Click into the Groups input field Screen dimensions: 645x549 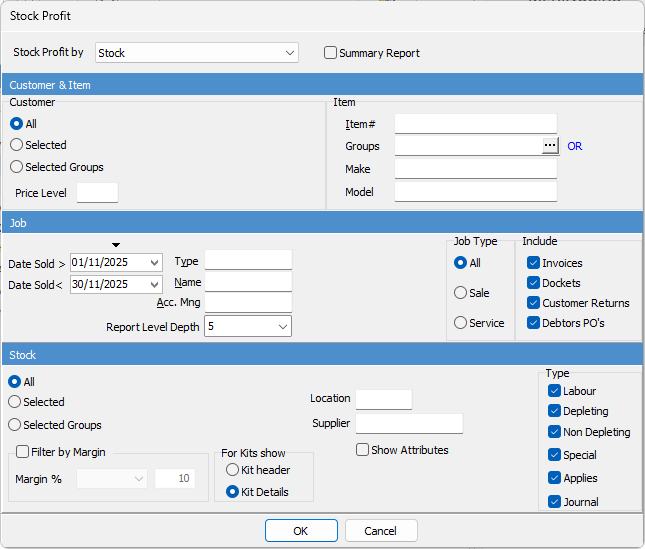(x=468, y=146)
